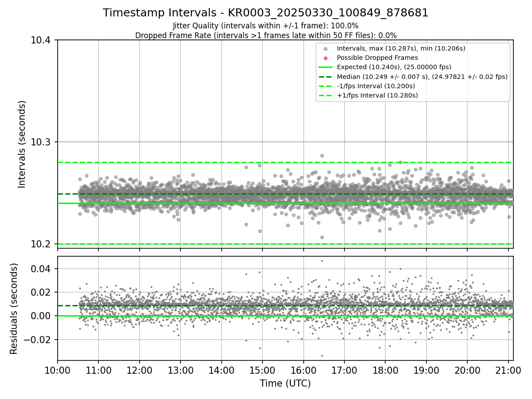
Task: Click the plot title 'Timestamp Intervals - KR0003_20250330_100849_878681'
Action: click(266, 13)
